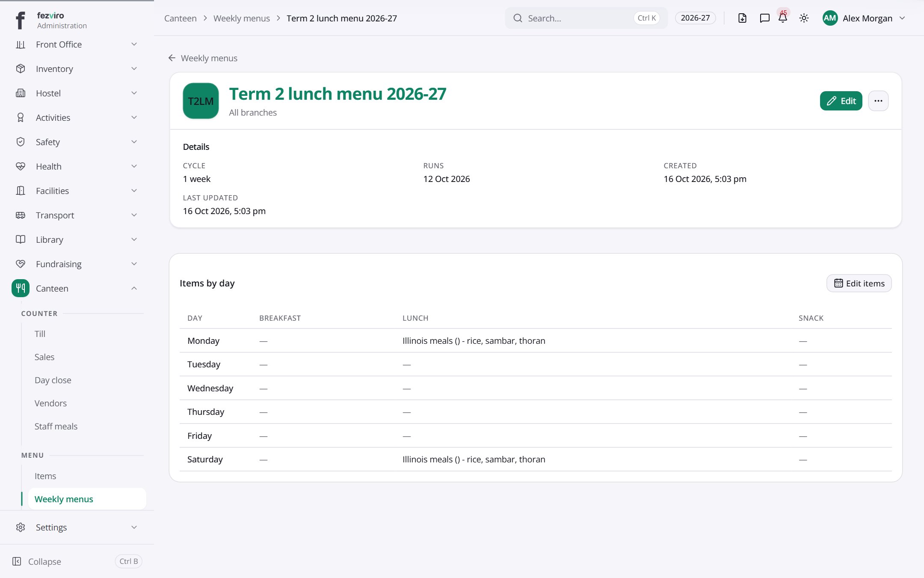Click the Settings gear icon
Image resolution: width=924 pixels, height=578 pixels.
pyautogui.click(x=21, y=527)
